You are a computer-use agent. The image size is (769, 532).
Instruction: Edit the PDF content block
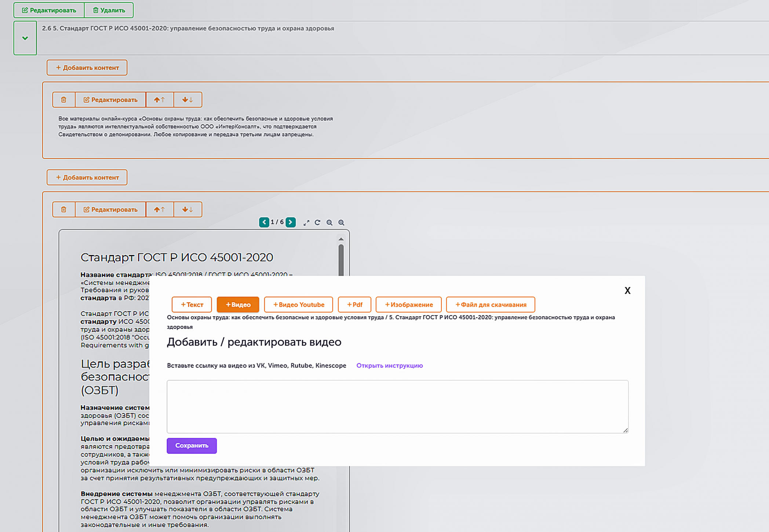(x=110, y=209)
